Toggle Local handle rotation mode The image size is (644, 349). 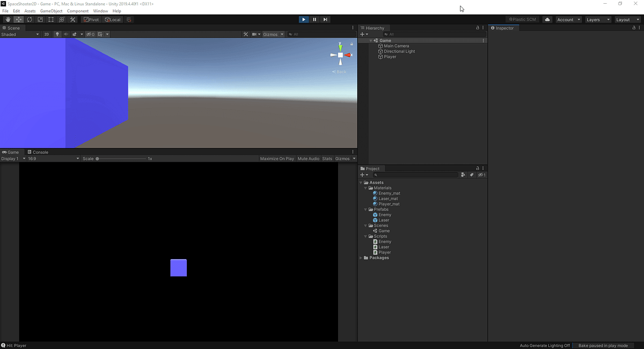[113, 19]
